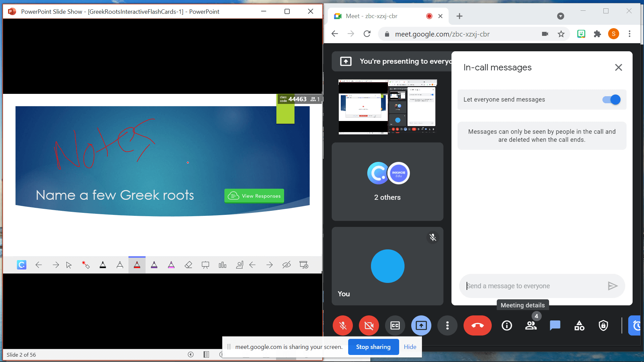Open Meeting details panel

click(506, 325)
